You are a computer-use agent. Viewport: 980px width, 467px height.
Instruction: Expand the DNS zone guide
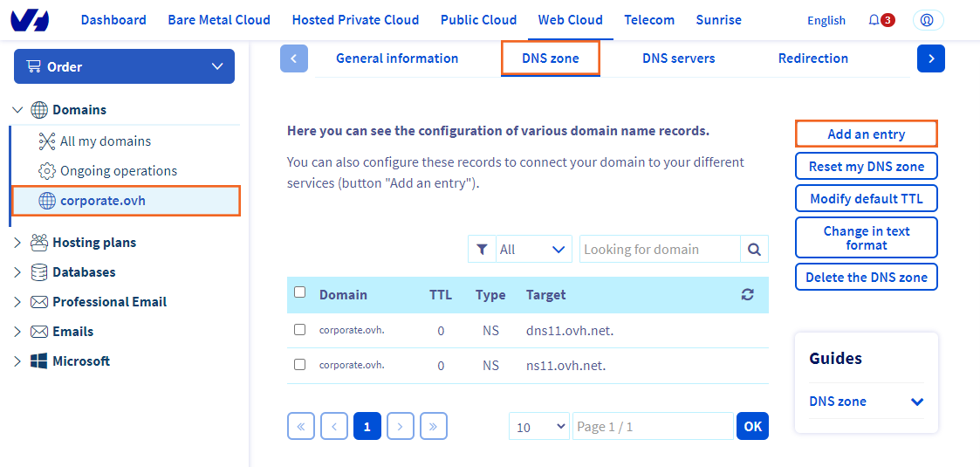(x=916, y=402)
